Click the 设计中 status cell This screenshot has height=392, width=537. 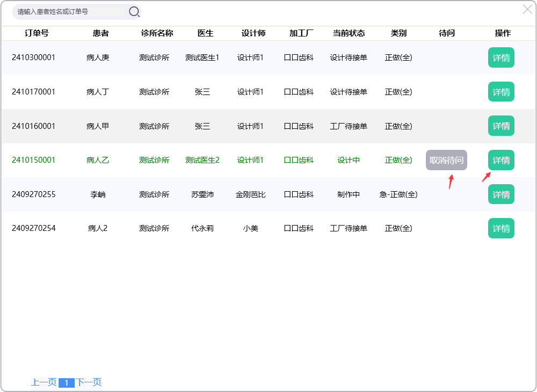tap(349, 160)
